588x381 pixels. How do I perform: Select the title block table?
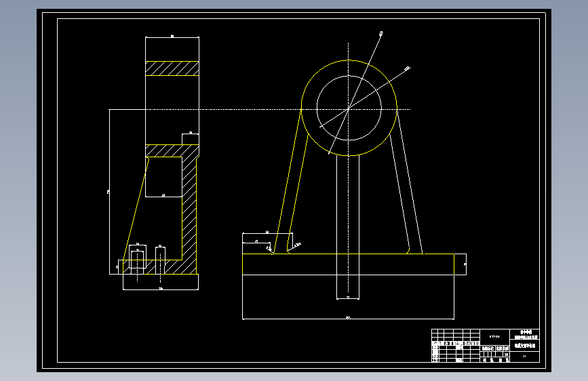(x=486, y=346)
